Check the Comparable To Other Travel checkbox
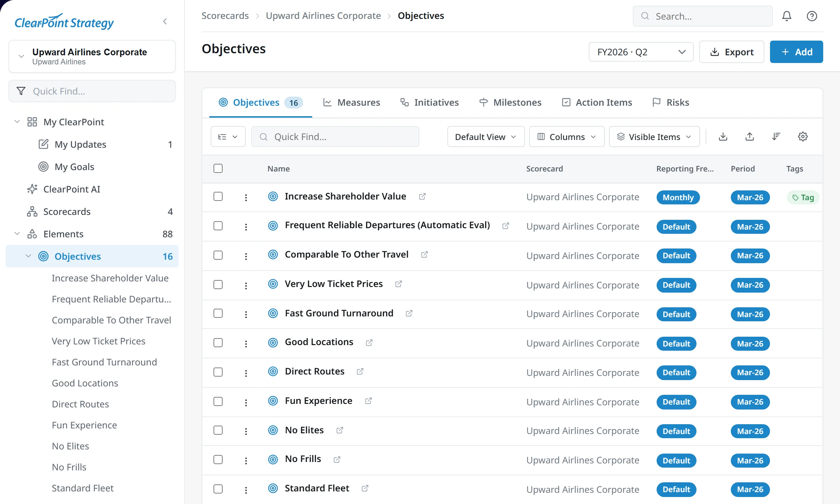Image resolution: width=840 pixels, height=504 pixels. point(218,255)
